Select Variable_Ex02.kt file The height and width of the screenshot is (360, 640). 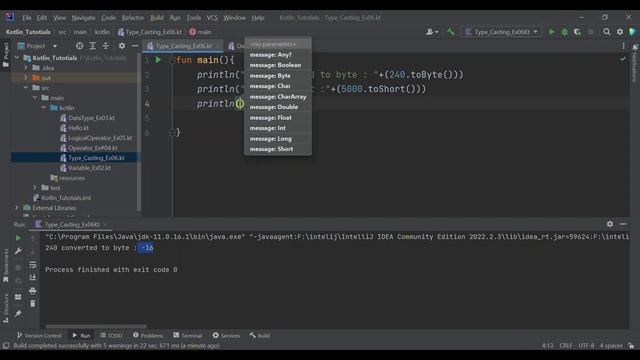(x=89, y=168)
